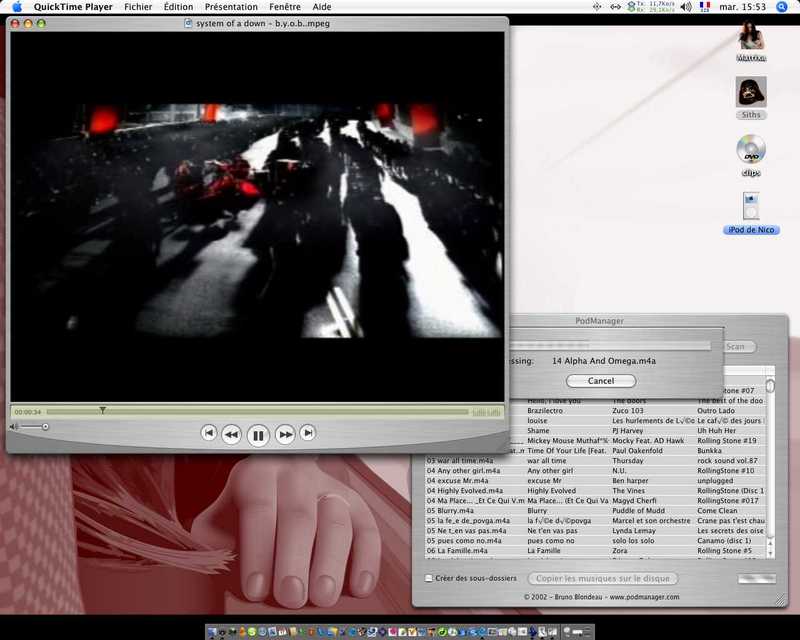Click the Lynda Lemay artist cell
The width and height of the screenshot is (800, 640).
click(634, 531)
